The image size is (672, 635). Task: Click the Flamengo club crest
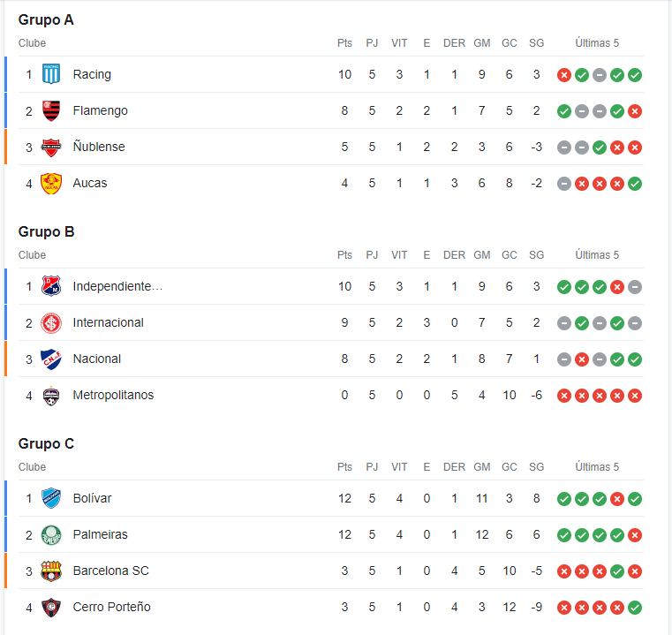pos(51,110)
